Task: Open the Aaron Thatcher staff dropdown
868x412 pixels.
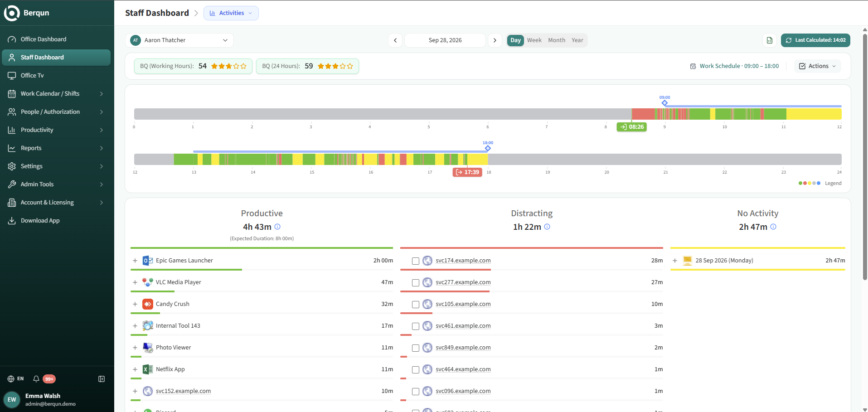Action: [x=179, y=40]
